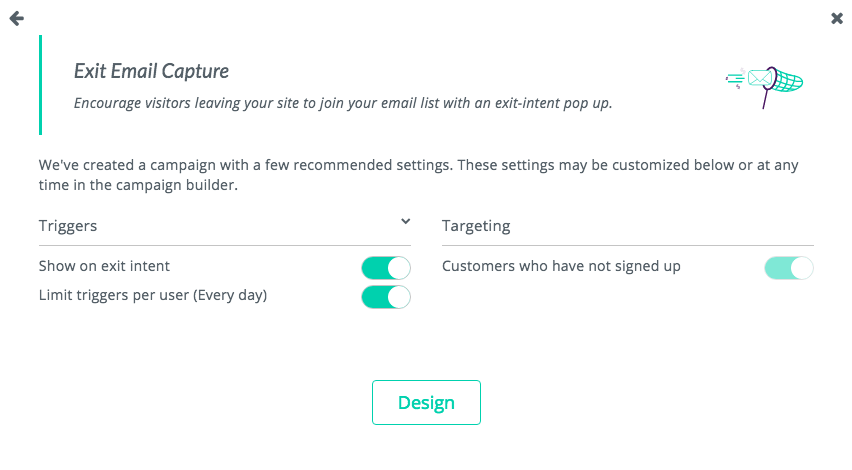
Task: Select the Targeting section heading
Action: [x=476, y=226]
